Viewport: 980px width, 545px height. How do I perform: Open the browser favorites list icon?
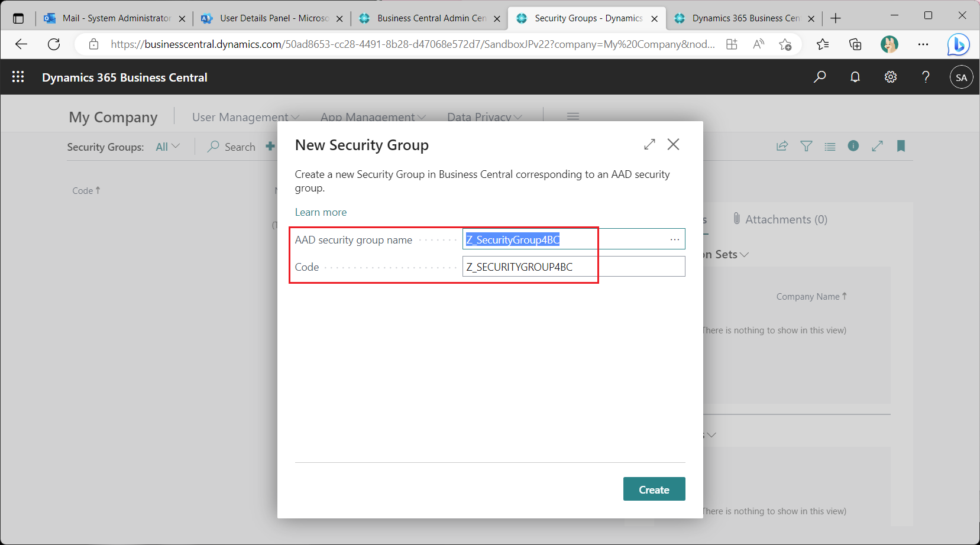pyautogui.click(x=823, y=44)
